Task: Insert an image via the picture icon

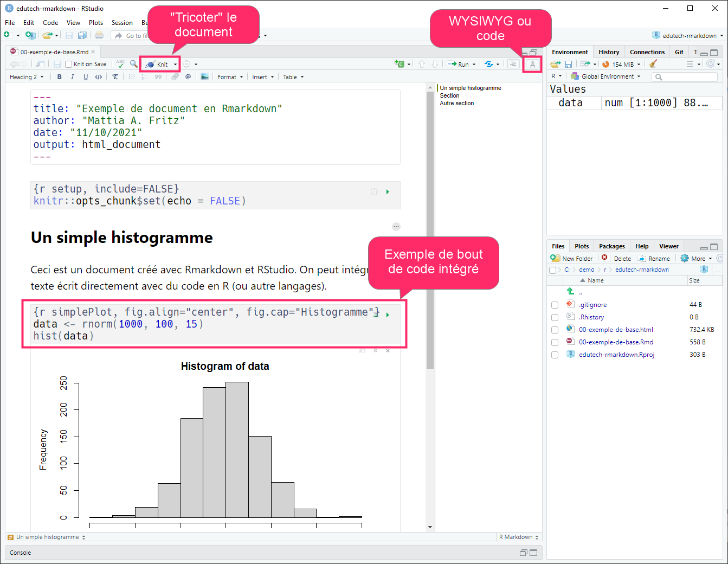Action: 205,77
